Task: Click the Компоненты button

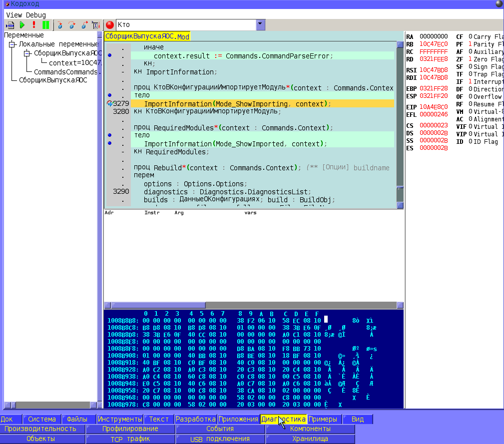Action: click(310, 429)
